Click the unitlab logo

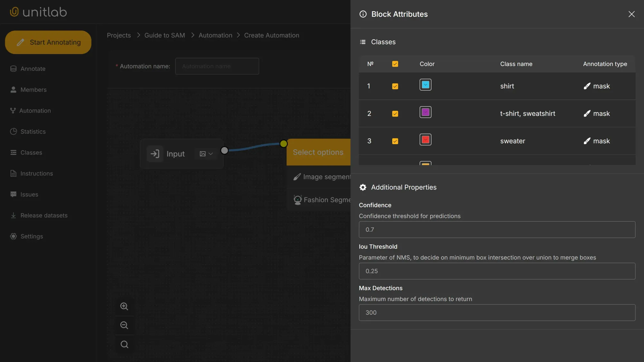point(38,12)
